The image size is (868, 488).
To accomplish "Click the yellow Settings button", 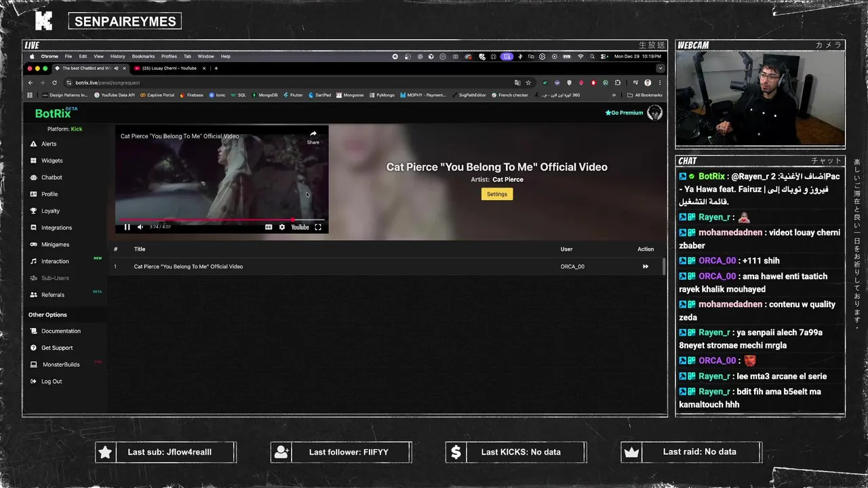I will (x=497, y=194).
